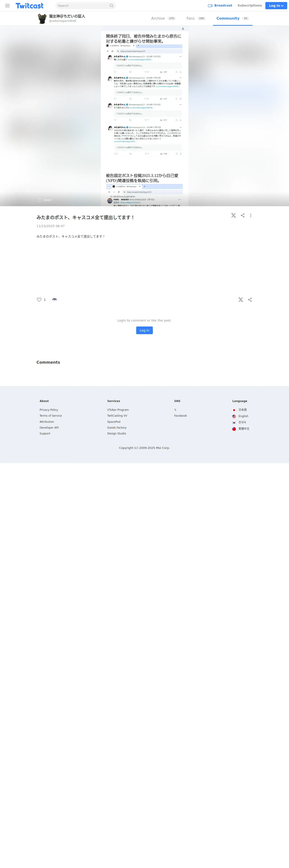The height and width of the screenshot is (868, 289).
Task: Open Developer API footer link
Action: click(49, 428)
